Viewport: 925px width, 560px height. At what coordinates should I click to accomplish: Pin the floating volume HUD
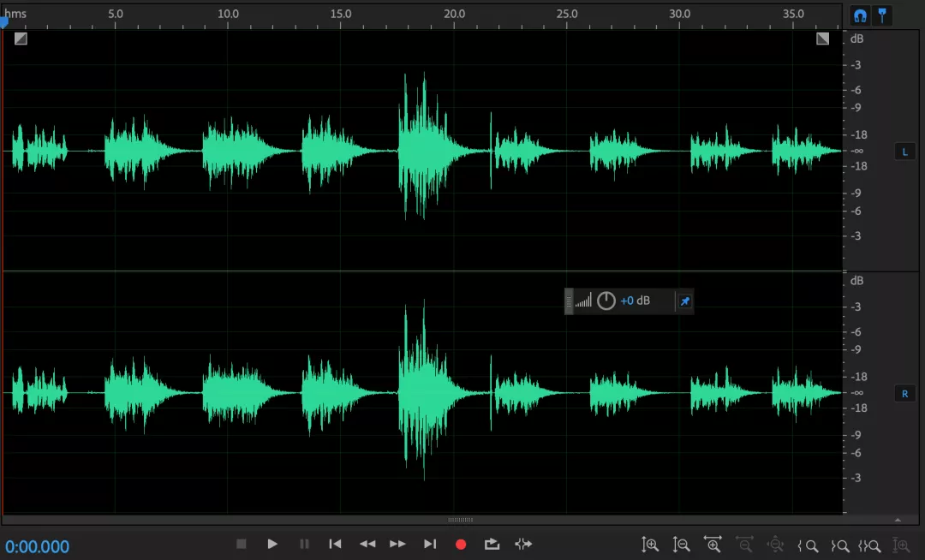(685, 301)
